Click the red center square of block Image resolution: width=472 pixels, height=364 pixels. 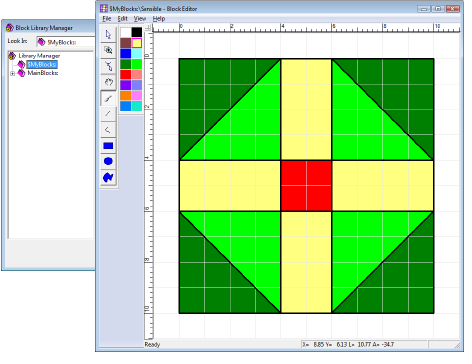(306, 186)
